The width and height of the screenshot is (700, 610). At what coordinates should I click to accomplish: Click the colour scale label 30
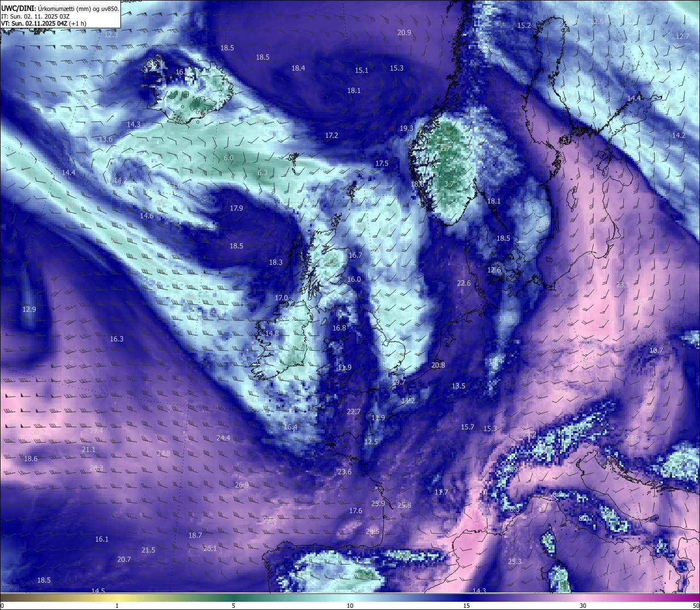(583, 606)
